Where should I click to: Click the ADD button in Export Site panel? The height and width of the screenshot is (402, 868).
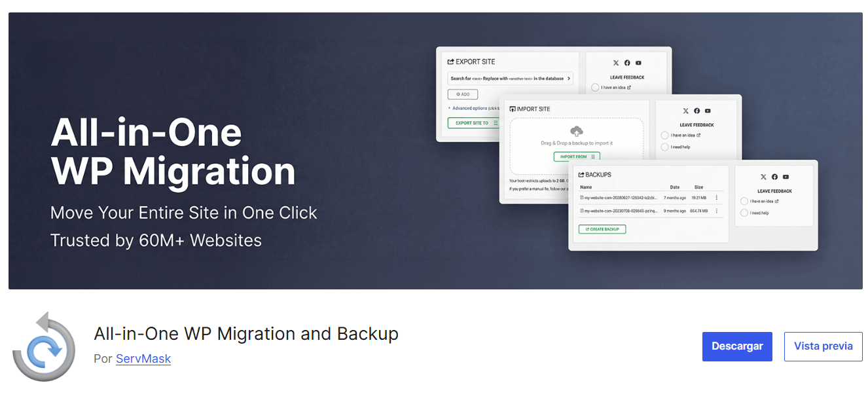(463, 94)
